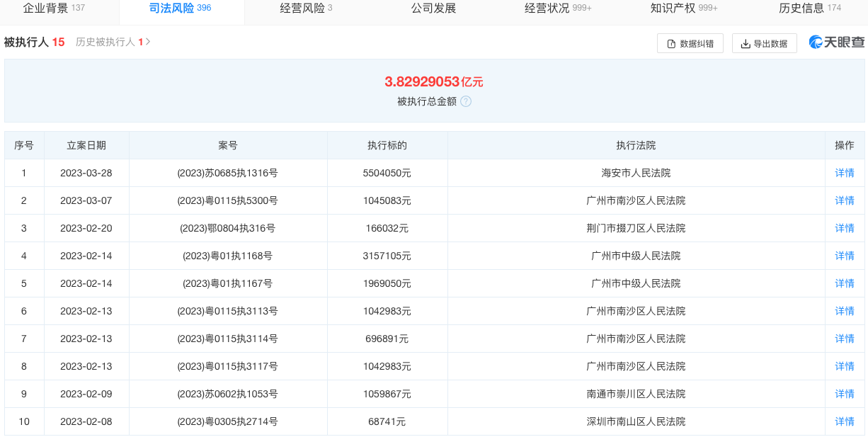Click the 数据纠错 button
Screen dimensions: 868x437
pos(690,43)
